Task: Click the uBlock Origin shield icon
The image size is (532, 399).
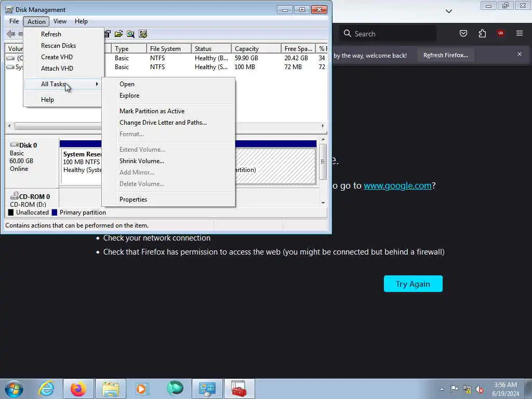Action: point(500,33)
